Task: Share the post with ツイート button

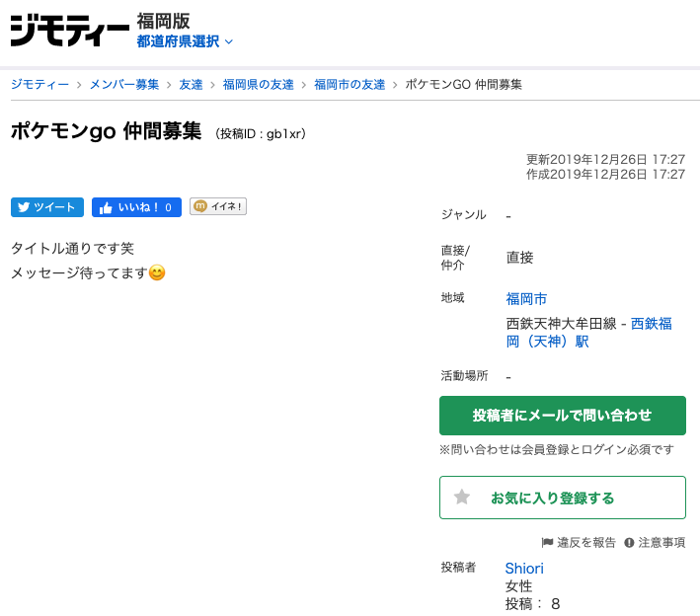Action: pos(47,207)
